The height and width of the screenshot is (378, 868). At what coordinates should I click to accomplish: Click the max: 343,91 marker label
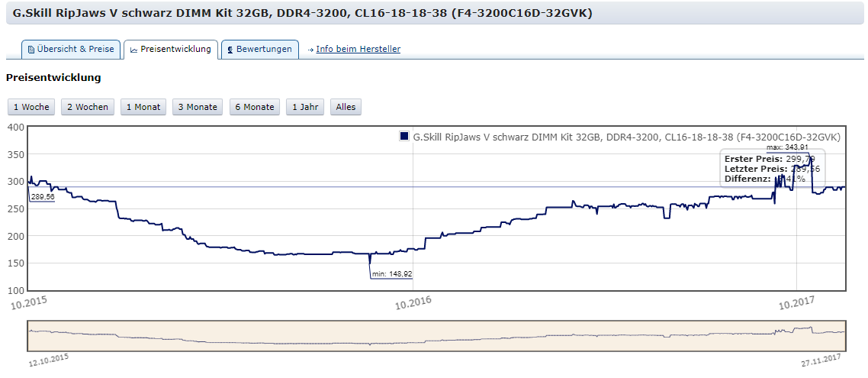pyautogui.click(x=788, y=147)
